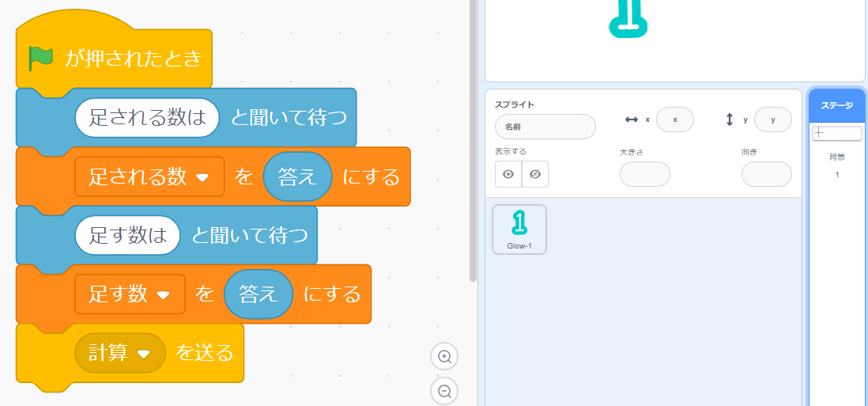Open the 足す数 variable dropdown
The image size is (868, 406).
pyautogui.click(x=164, y=295)
